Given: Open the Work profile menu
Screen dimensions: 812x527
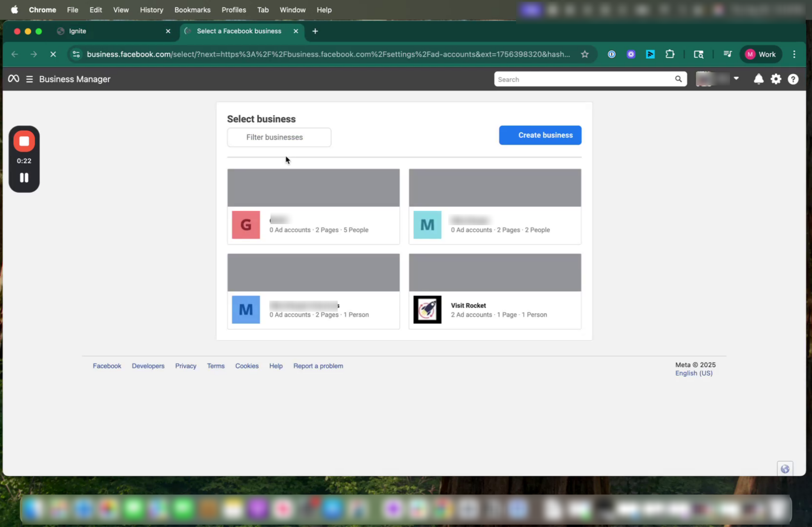Looking at the screenshot, I should click(x=760, y=54).
